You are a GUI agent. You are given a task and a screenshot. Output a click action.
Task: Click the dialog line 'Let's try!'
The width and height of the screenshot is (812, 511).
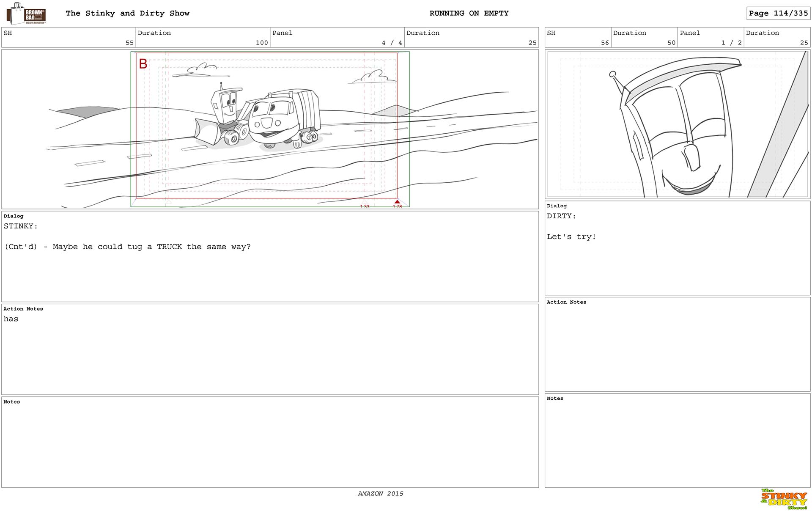(571, 237)
